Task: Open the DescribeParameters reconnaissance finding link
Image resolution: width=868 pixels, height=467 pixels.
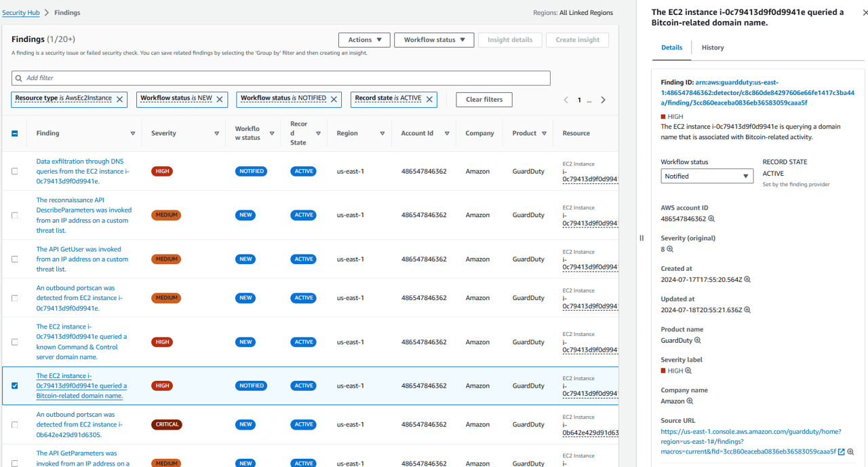Action: (x=84, y=215)
